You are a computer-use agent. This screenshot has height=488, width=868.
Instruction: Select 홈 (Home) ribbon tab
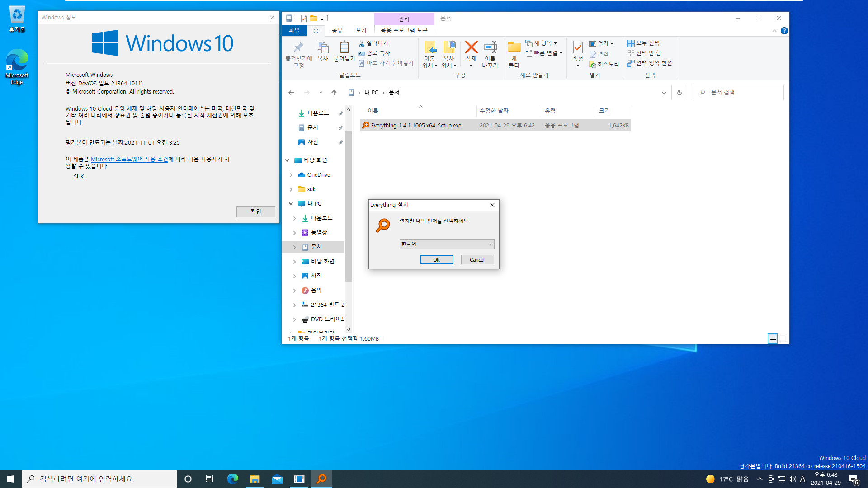(x=316, y=30)
